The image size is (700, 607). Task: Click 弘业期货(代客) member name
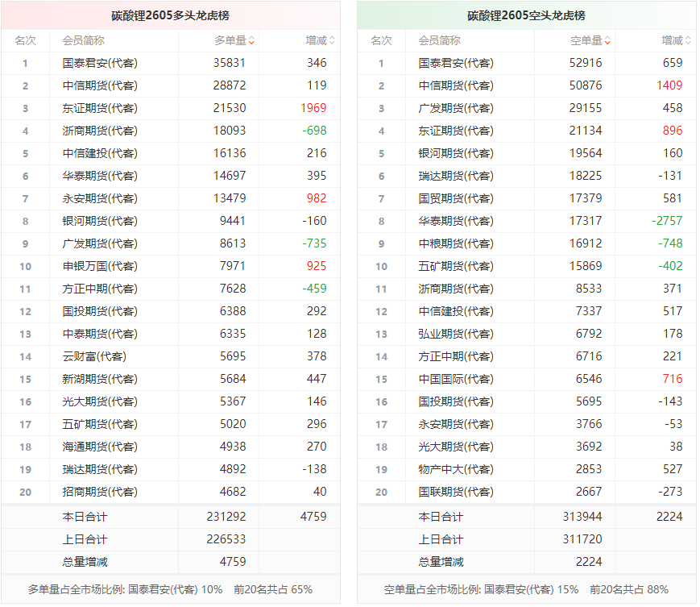tap(456, 334)
